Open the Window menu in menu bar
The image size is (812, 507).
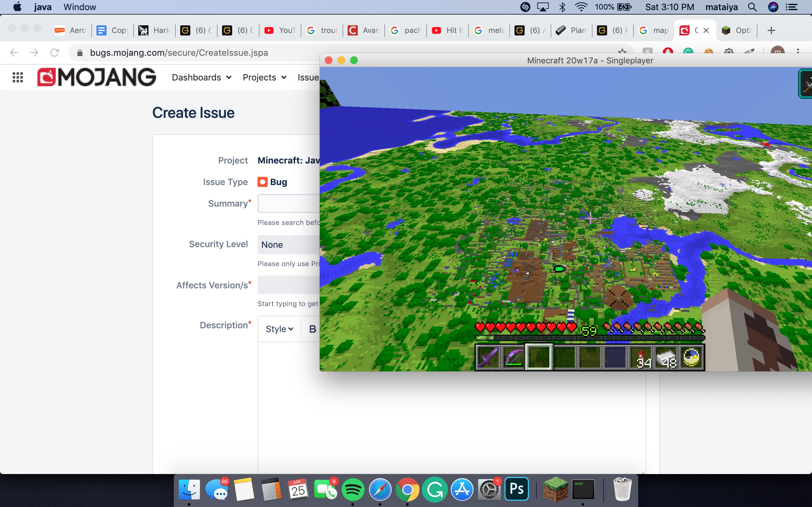click(80, 7)
